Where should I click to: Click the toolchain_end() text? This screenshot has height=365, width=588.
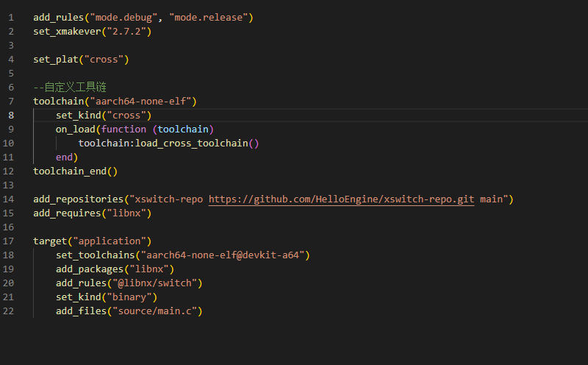tap(76, 171)
